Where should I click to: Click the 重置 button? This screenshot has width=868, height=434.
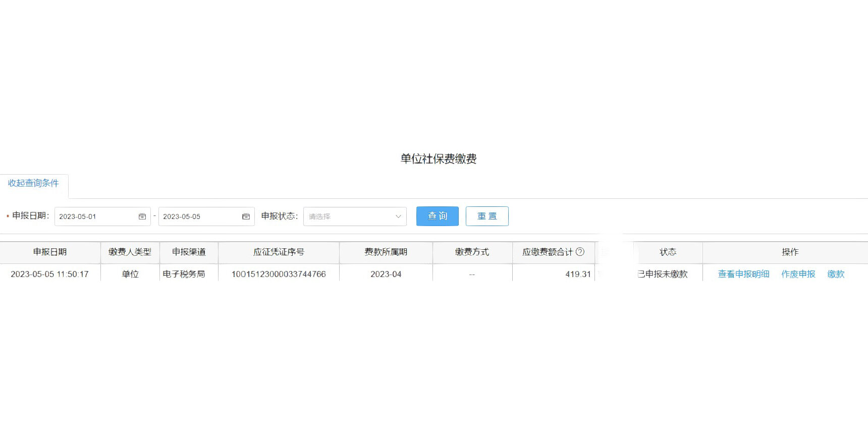pyautogui.click(x=487, y=216)
